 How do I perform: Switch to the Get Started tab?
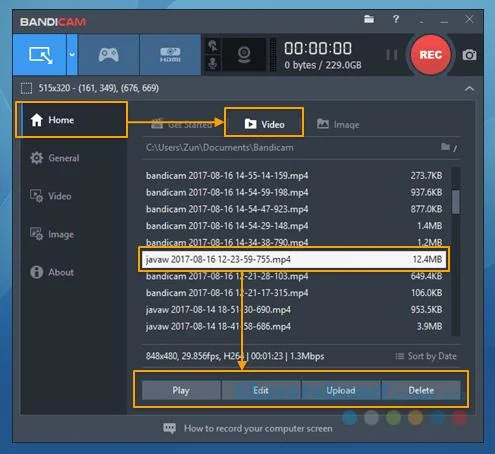(182, 124)
